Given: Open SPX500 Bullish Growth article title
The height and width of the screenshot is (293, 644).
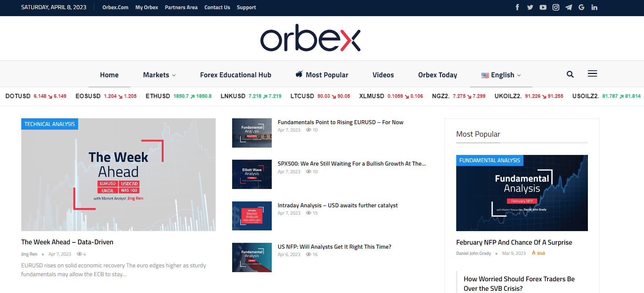Looking at the screenshot, I should coord(352,164).
